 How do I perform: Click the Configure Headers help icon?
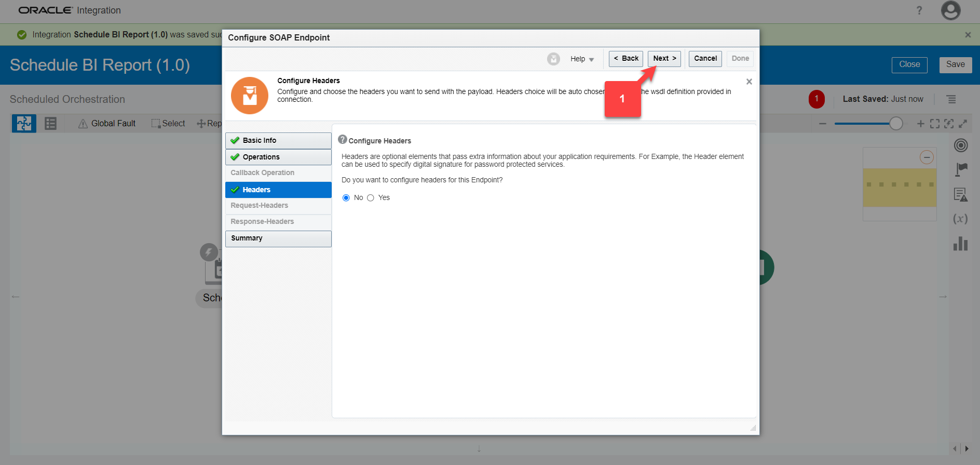(x=343, y=140)
